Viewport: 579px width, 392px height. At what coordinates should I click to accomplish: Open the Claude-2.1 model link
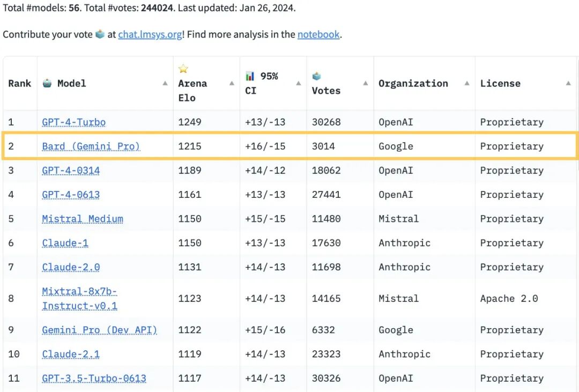[x=71, y=354]
